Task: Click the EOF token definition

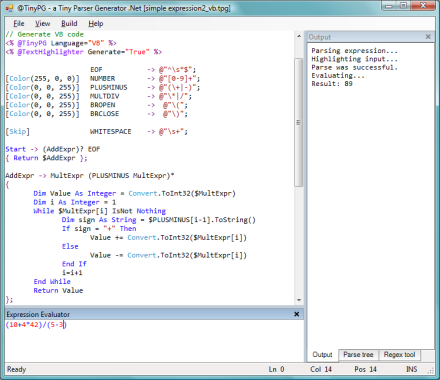Action: 143,69
